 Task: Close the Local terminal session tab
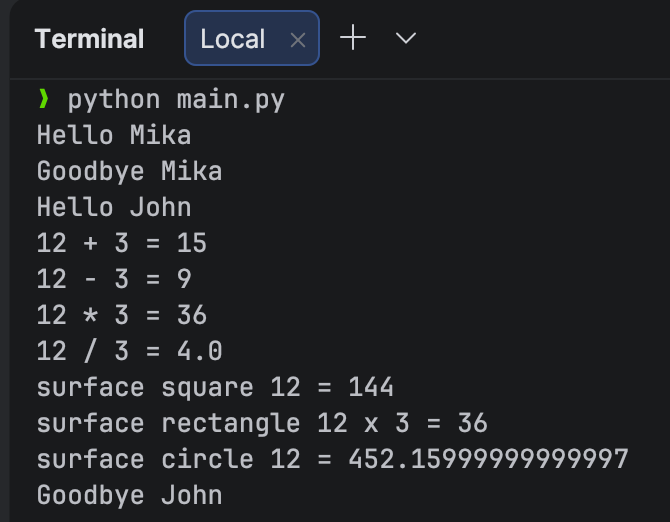(297, 40)
